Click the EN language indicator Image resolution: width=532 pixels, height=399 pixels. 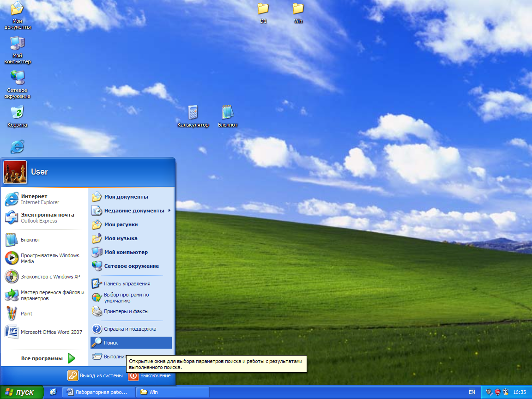[x=472, y=392]
